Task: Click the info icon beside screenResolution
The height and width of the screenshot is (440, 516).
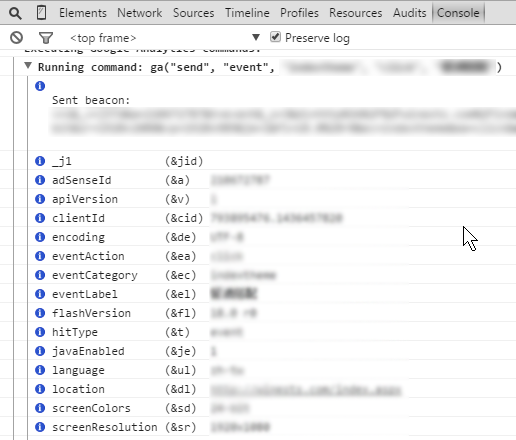Action: (x=40, y=427)
